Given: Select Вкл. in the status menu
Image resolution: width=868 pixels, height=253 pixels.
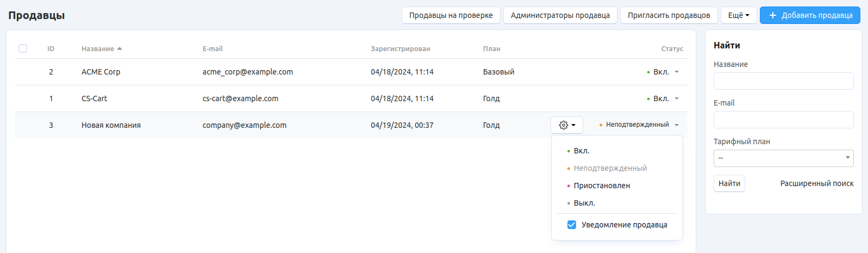Looking at the screenshot, I should 581,151.
